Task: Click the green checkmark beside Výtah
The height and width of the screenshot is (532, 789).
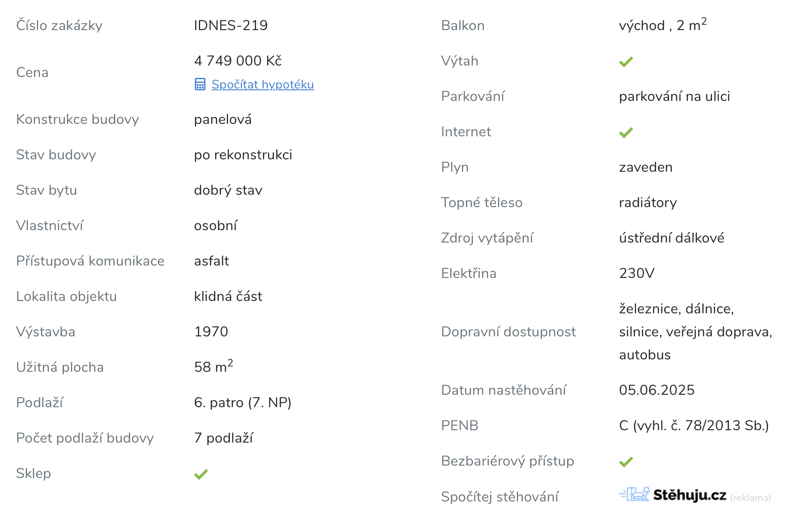Action: pyautogui.click(x=626, y=62)
